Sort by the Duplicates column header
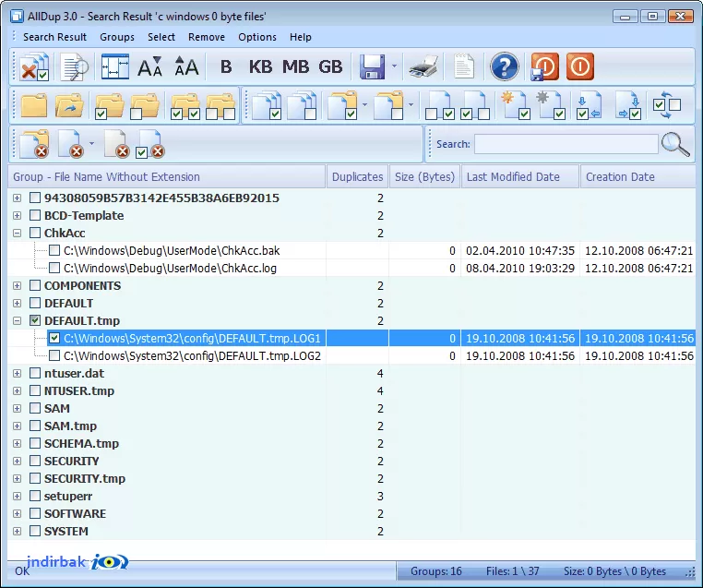703x588 pixels. 357,176
